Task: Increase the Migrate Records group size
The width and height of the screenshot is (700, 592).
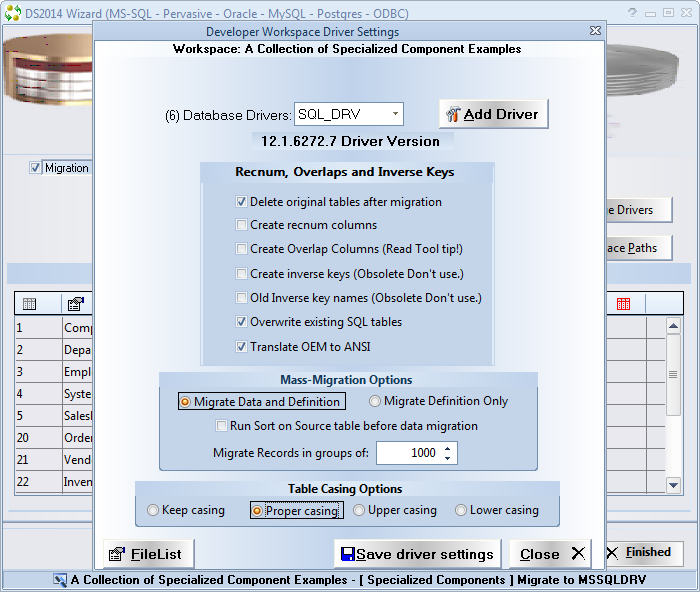Action: pos(449,448)
